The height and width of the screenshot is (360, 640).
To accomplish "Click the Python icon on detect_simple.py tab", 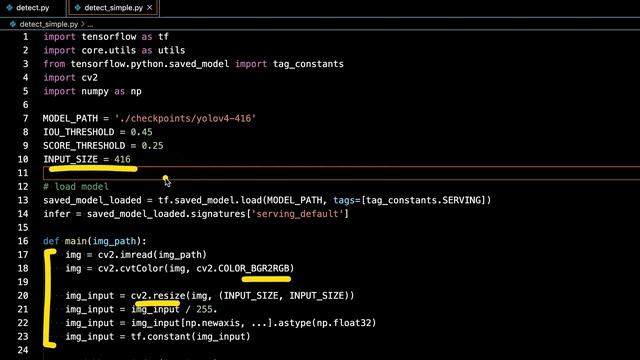I will (x=77, y=8).
